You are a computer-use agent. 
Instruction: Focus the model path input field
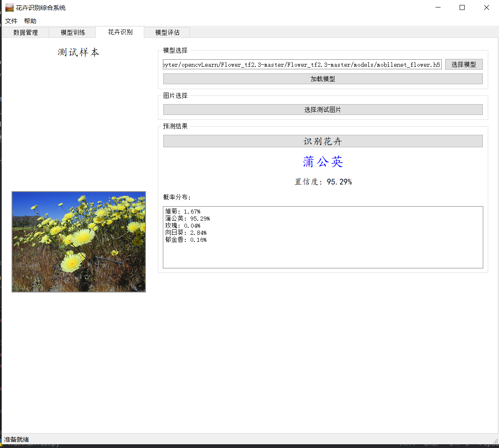click(x=302, y=64)
